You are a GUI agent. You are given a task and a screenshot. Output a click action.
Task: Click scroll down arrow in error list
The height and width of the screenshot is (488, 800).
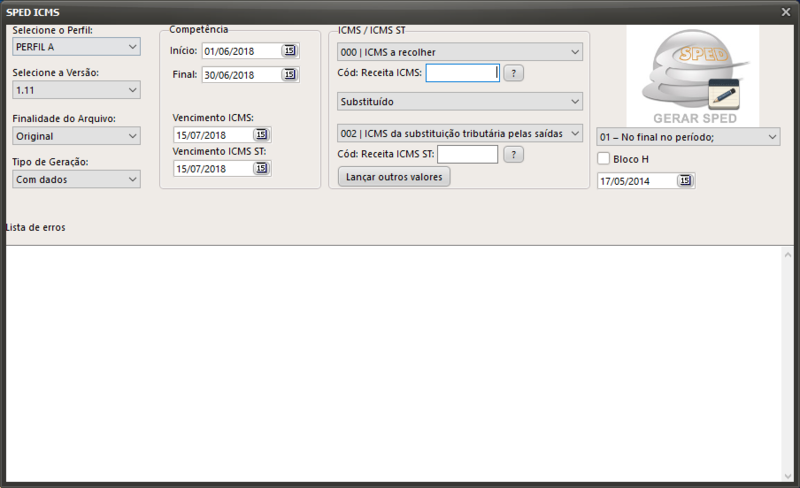pyautogui.click(x=788, y=476)
